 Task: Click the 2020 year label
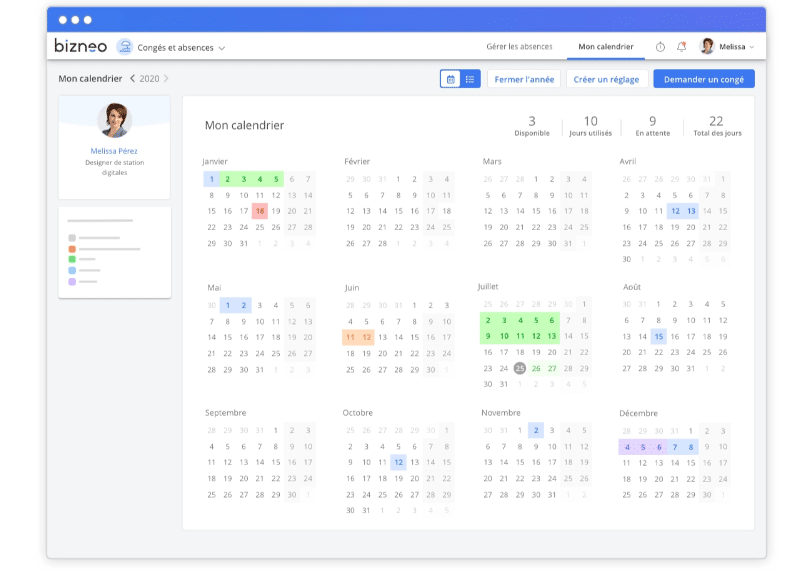click(x=149, y=79)
